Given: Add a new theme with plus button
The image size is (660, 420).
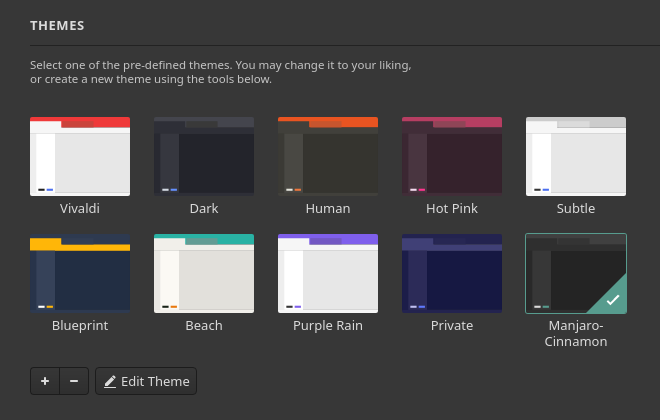Looking at the screenshot, I should click(45, 381).
